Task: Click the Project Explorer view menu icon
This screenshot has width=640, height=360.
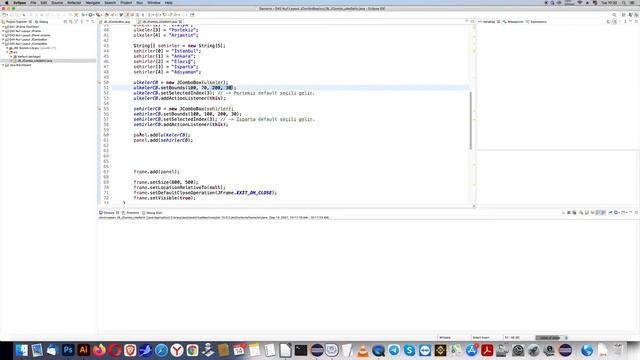Action: tap(82, 22)
